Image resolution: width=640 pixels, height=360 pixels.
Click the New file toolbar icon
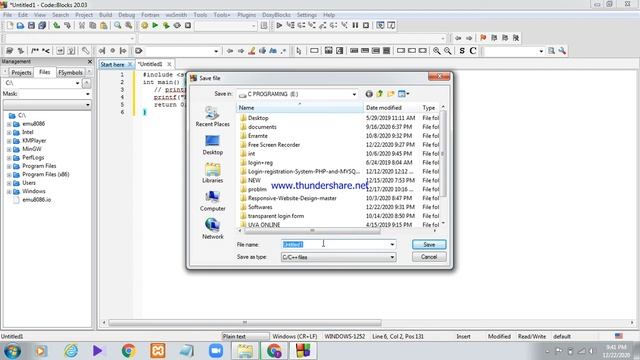click(10, 26)
